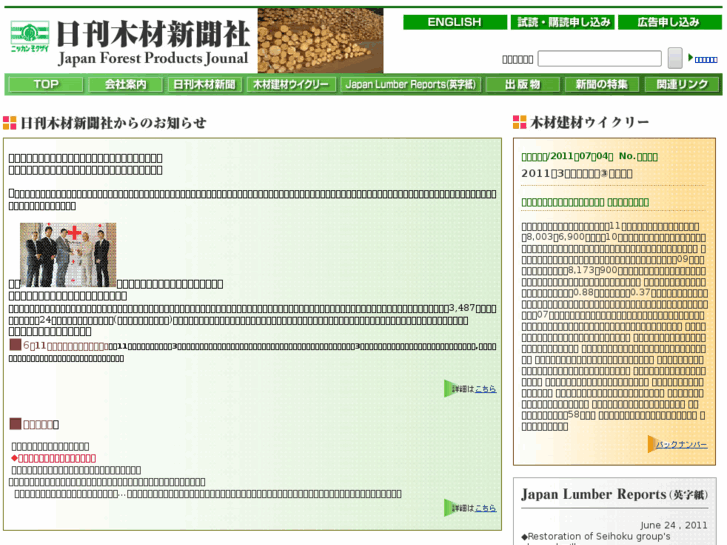Open the 試読・購読申し込み subscription button
This screenshot has width=727, height=545.
tap(563, 22)
